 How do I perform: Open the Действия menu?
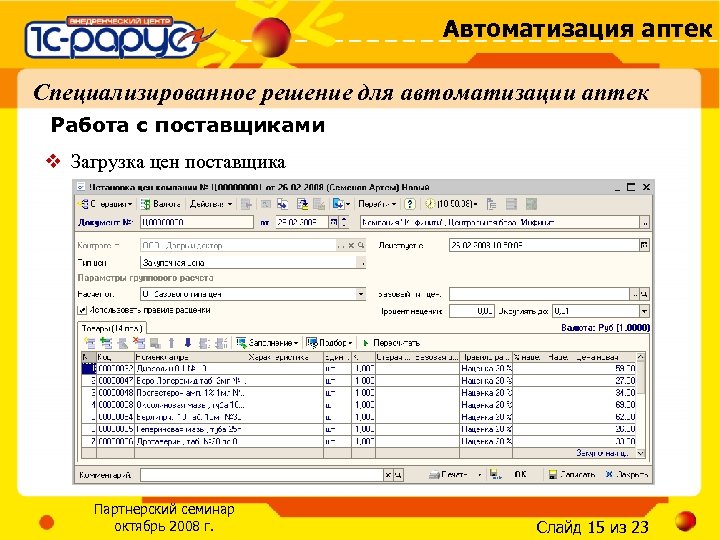(x=211, y=204)
